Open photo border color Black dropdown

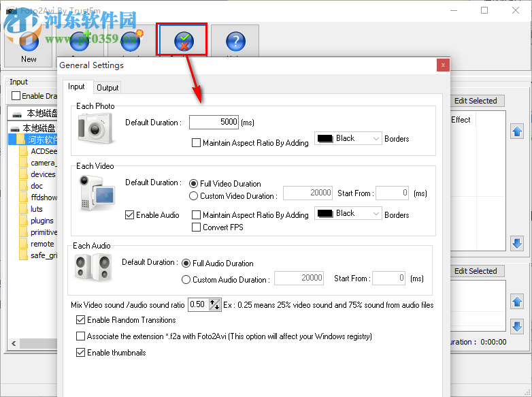point(348,138)
